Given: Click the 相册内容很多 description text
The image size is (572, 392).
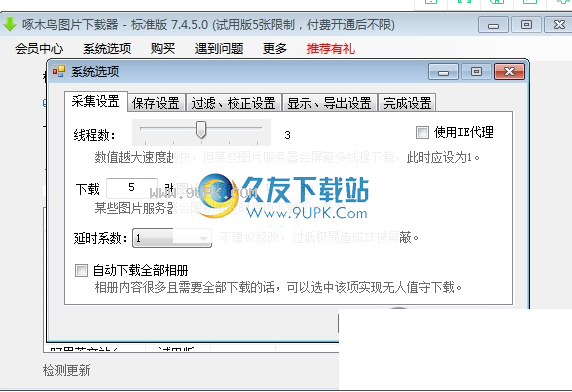Looking at the screenshot, I should (278, 288).
